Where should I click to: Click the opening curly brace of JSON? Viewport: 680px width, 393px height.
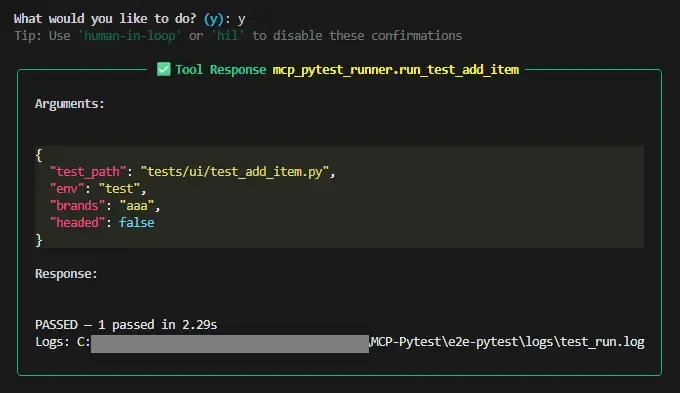[39, 155]
